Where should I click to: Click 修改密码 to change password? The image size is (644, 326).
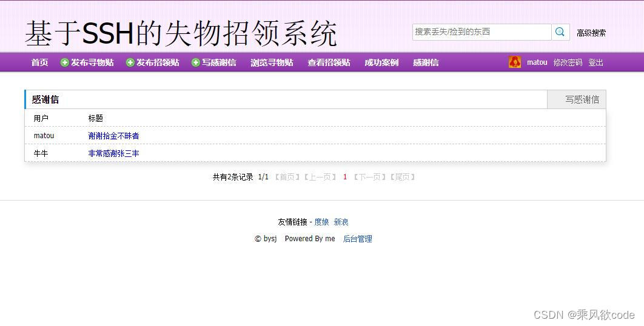coord(568,62)
